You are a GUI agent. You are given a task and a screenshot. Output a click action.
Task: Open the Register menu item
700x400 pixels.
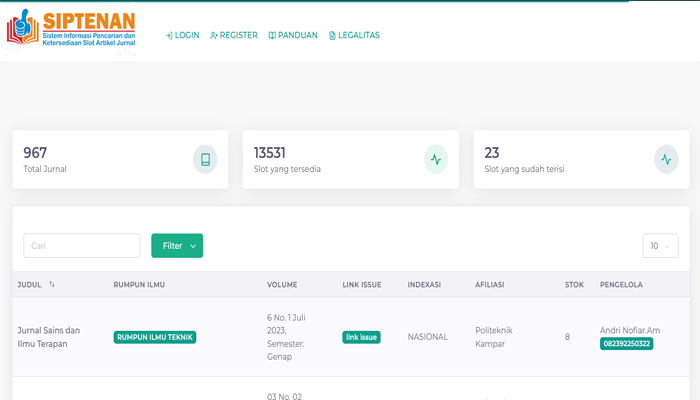pyautogui.click(x=234, y=35)
